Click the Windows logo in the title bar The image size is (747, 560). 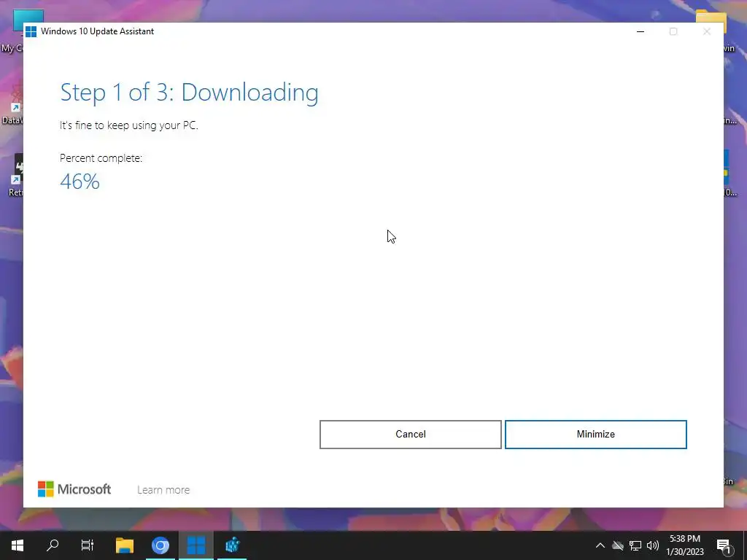pyautogui.click(x=31, y=31)
